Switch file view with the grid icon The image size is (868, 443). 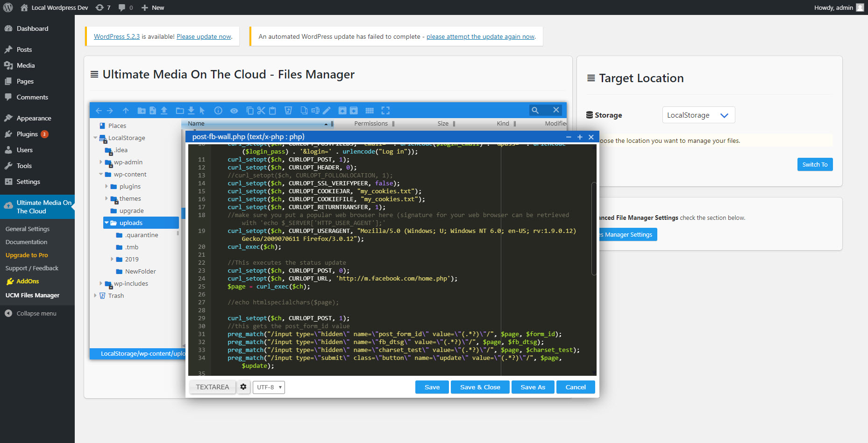(x=370, y=111)
